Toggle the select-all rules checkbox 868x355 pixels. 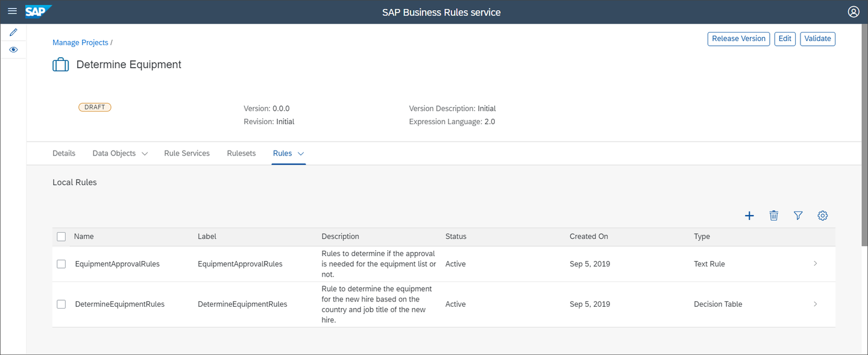[61, 237]
